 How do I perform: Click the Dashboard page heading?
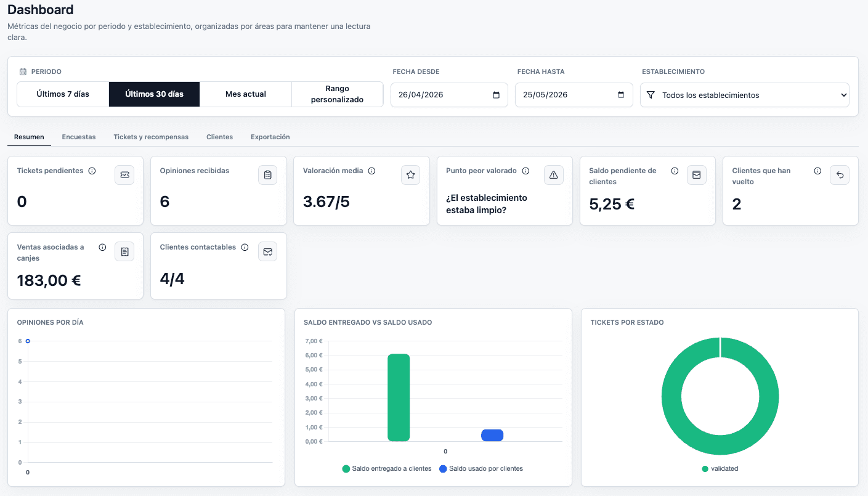(x=40, y=10)
